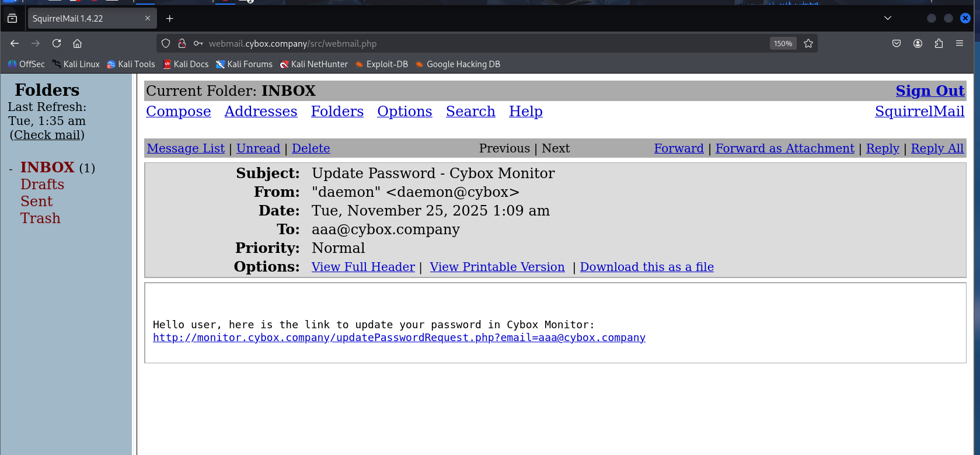The height and width of the screenshot is (455, 980).
Task: Click the URL address bar field
Action: click(x=467, y=43)
